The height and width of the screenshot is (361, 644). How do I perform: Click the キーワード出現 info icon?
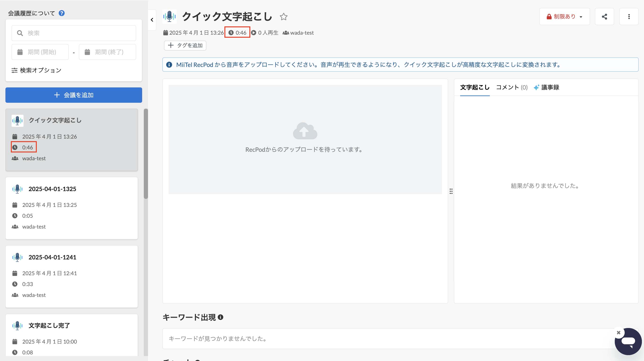pos(220,317)
